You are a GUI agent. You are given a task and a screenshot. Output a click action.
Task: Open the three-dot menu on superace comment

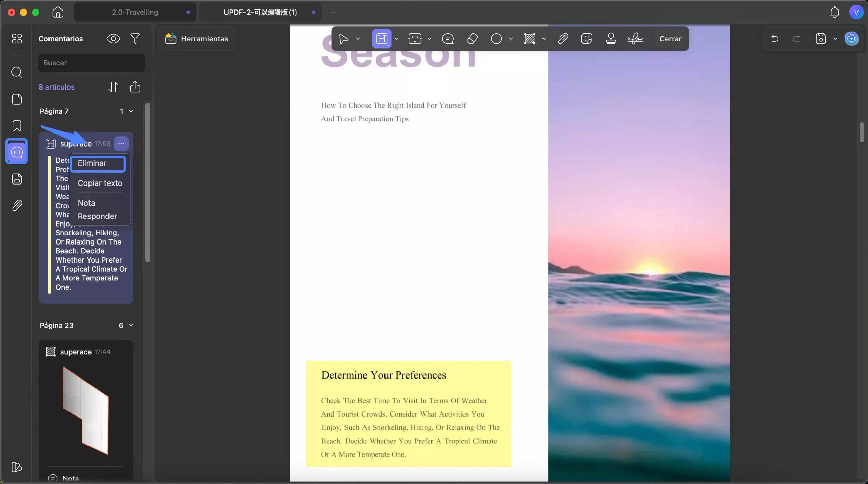tap(121, 144)
